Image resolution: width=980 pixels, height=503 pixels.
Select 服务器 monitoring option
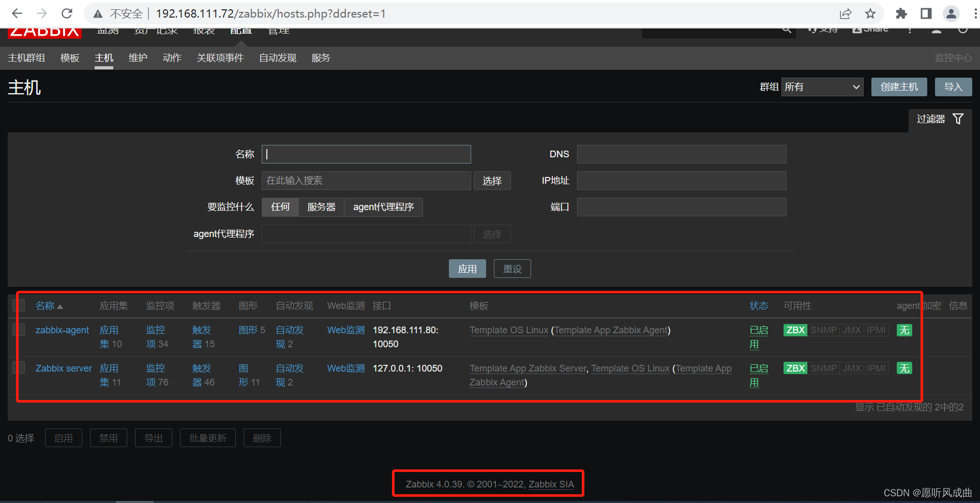tap(321, 207)
